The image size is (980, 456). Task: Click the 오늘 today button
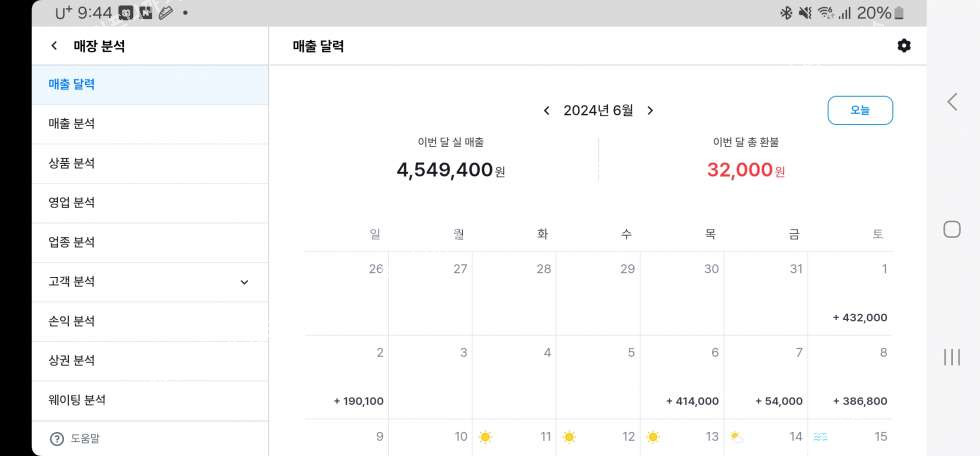coord(860,111)
